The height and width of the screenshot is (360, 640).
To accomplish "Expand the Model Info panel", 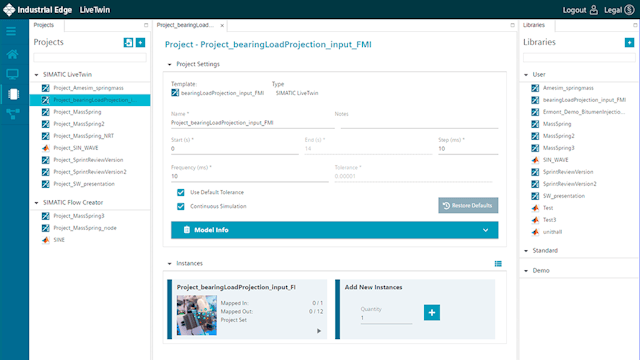I will [x=334, y=230].
